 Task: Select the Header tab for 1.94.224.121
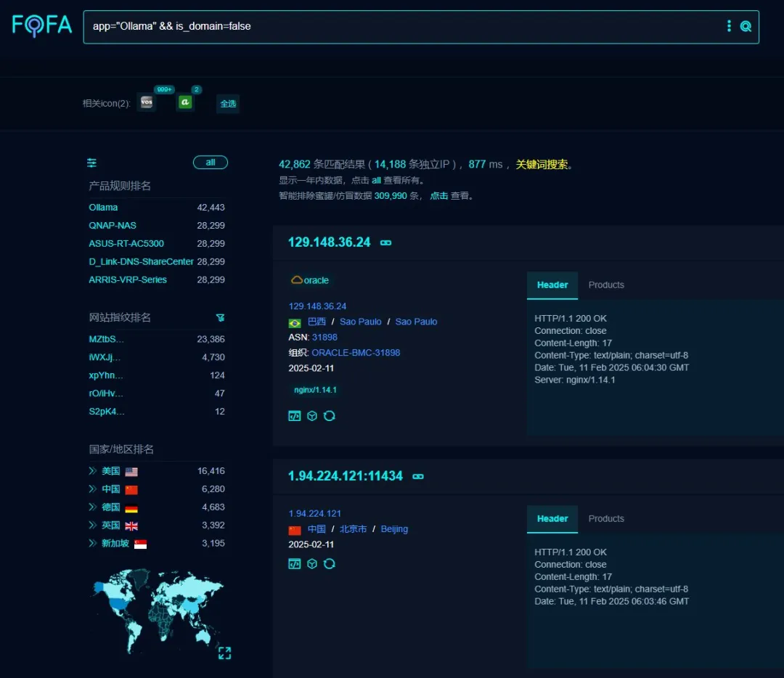552,519
